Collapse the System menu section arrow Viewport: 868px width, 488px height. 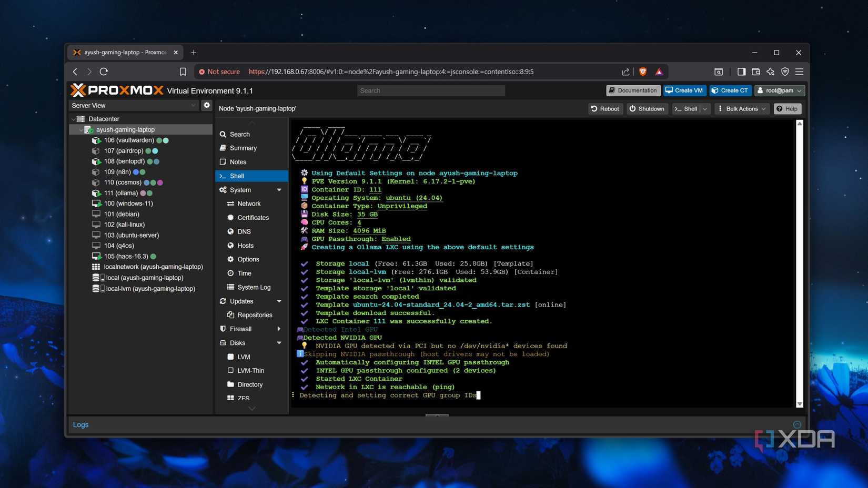click(279, 190)
